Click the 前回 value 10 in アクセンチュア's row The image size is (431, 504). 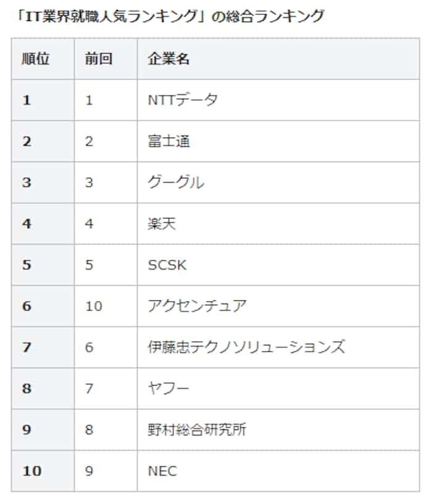pos(94,306)
